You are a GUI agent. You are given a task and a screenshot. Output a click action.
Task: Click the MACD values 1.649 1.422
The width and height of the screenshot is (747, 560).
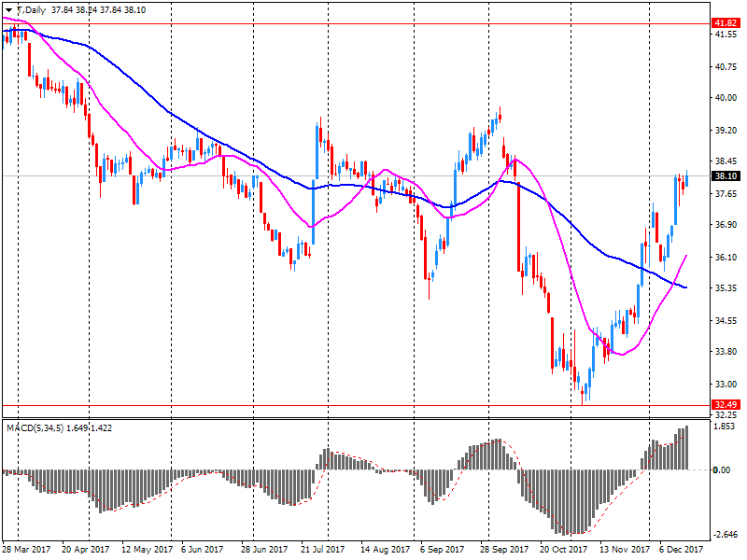(x=89, y=428)
